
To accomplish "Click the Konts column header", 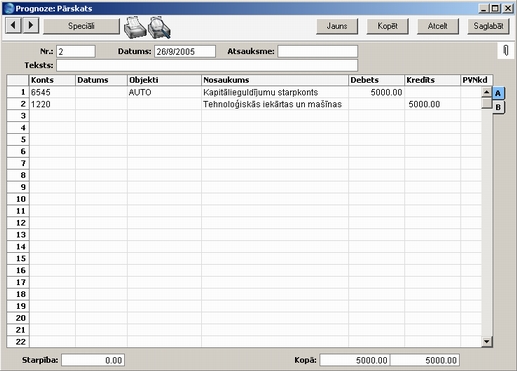I will coord(52,80).
